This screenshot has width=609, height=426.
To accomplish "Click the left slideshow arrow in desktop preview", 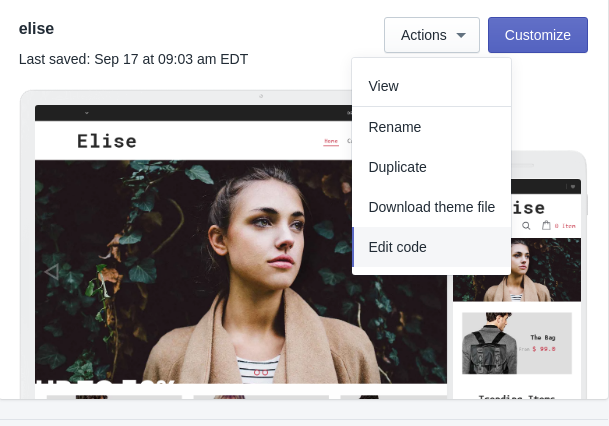I will (x=51, y=271).
